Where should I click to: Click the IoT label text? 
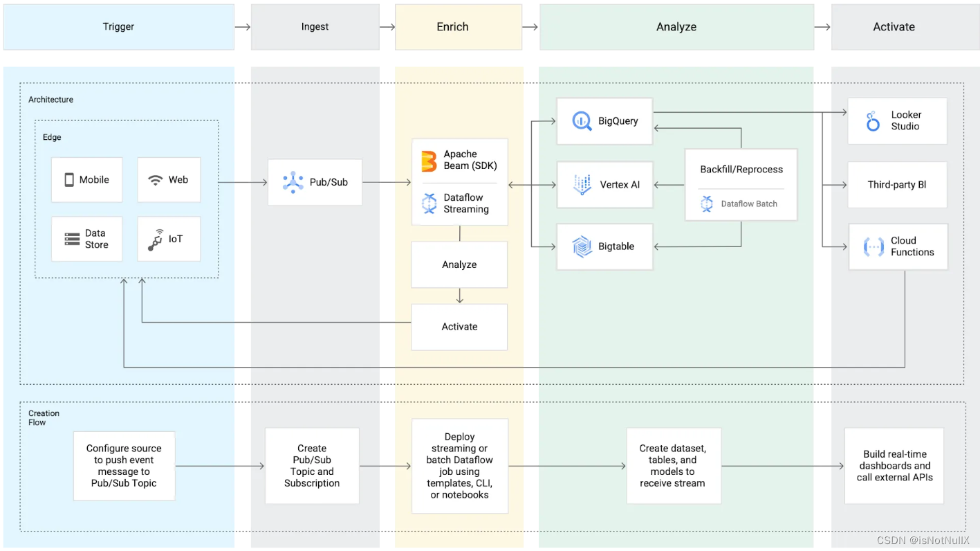[x=176, y=239]
